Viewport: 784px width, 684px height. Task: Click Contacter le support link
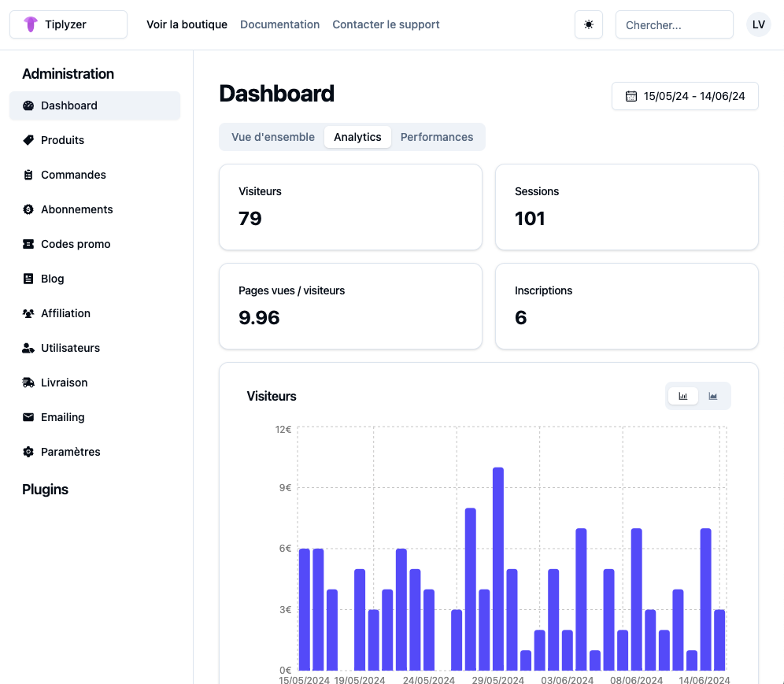[386, 24]
